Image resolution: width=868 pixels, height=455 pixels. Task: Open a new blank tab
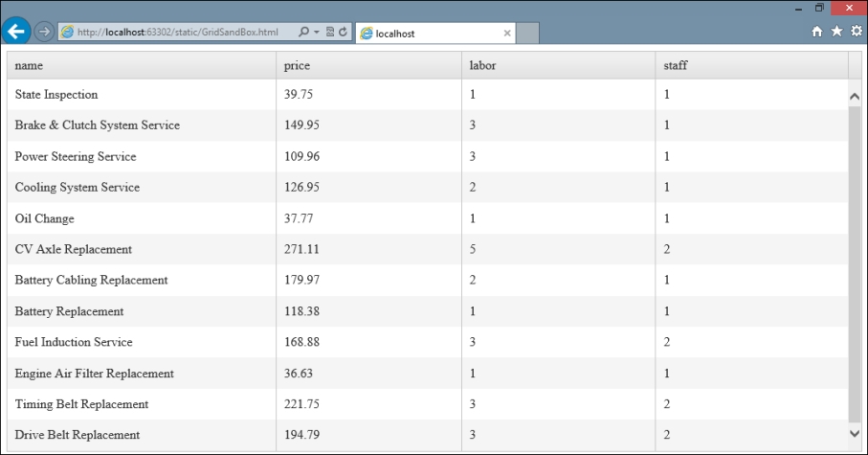(527, 34)
